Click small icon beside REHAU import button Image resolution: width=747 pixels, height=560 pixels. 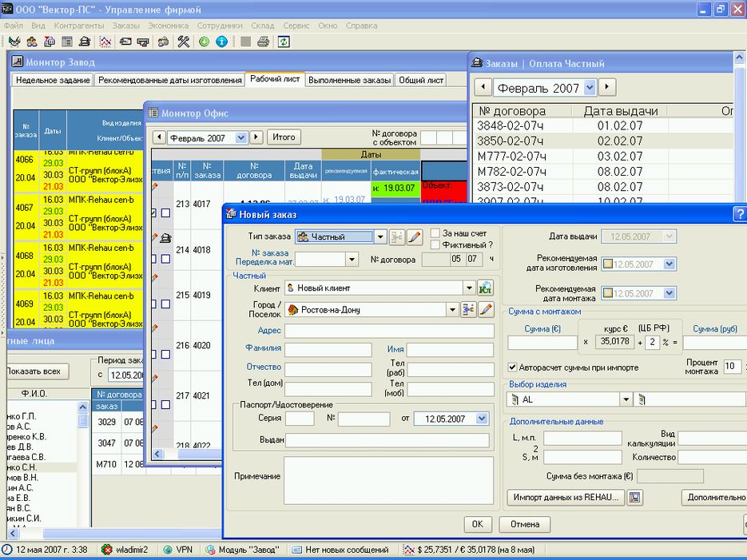(x=635, y=498)
